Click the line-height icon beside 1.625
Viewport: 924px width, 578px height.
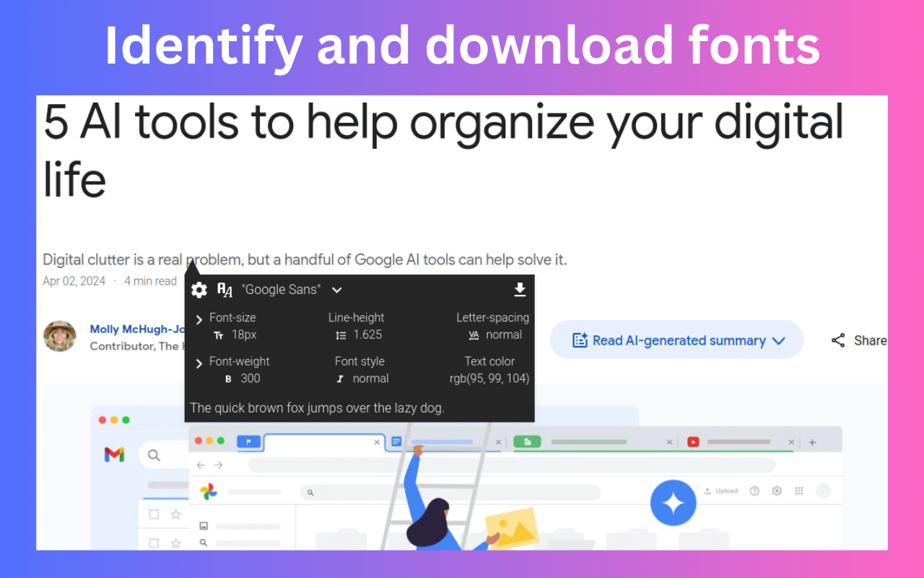pos(340,335)
